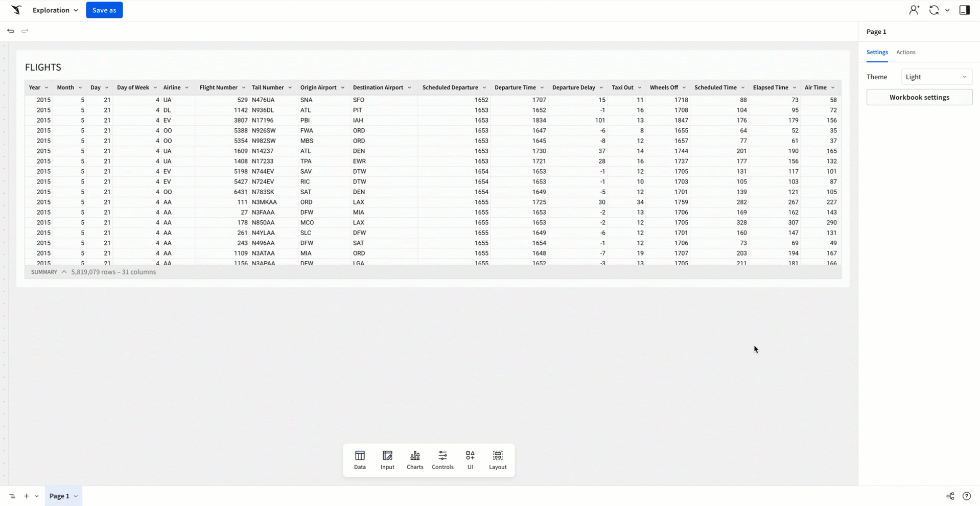Open Workbook settings
This screenshot has height=506, width=980.
pyautogui.click(x=919, y=97)
